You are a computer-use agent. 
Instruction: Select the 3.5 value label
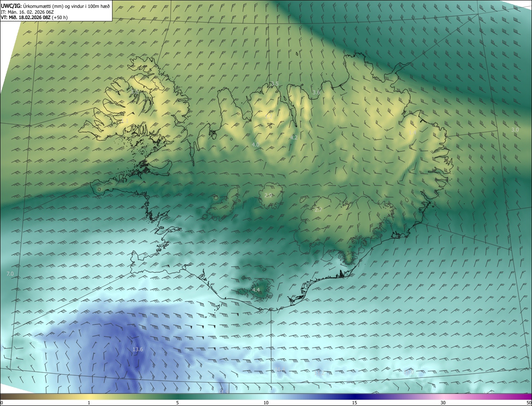coord(275,84)
